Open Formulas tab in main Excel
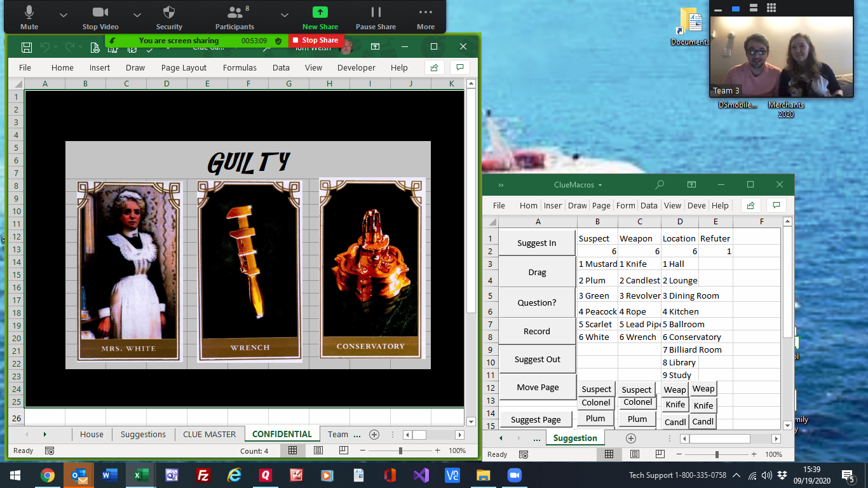The image size is (868, 488). coord(240,67)
